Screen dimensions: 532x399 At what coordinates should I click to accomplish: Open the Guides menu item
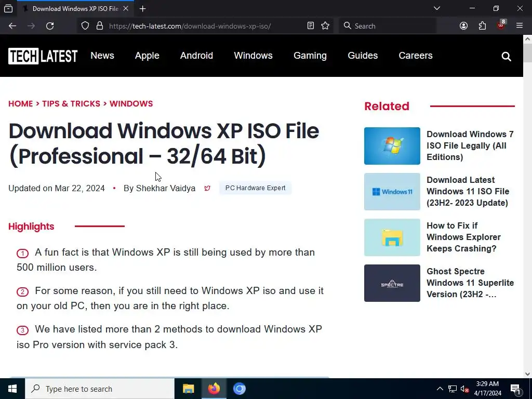pyautogui.click(x=363, y=56)
